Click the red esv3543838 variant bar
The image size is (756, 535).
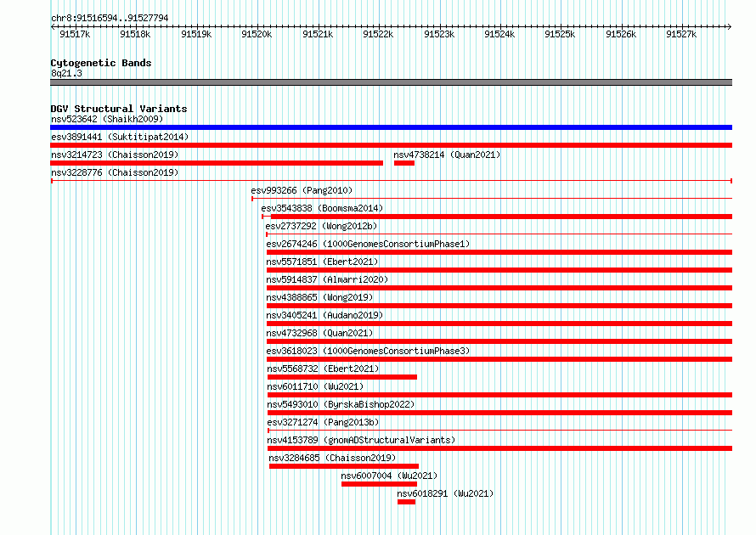[497, 217]
